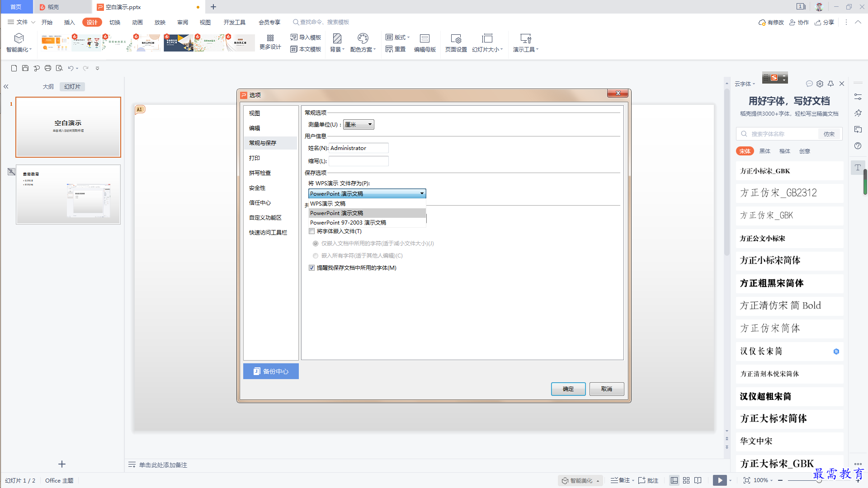The height and width of the screenshot is (488, 868).
Task: Open 更多设计 templates gallery
Action: pyautogui.click(x=270, y=42)
